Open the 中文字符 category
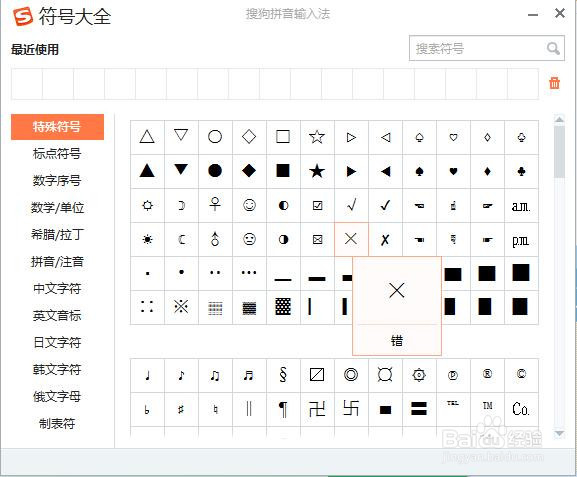The width and height of the screenshot is (577, 477). [57, 289]
